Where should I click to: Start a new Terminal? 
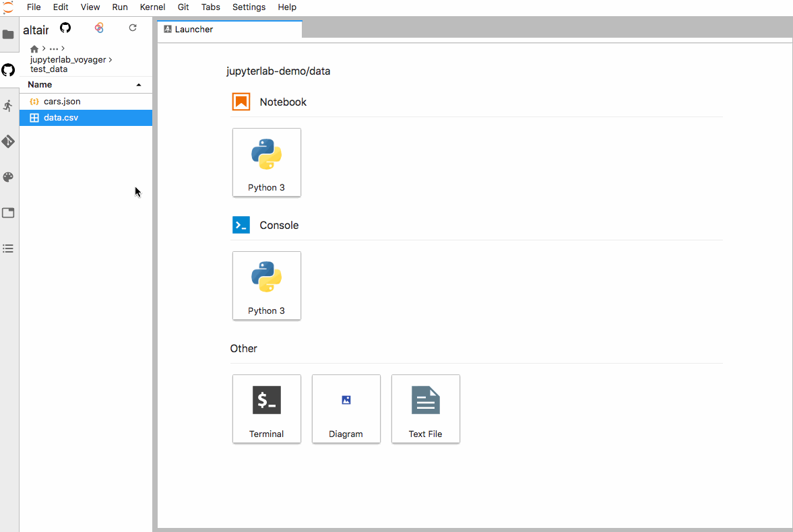click(x=267, y=409)
